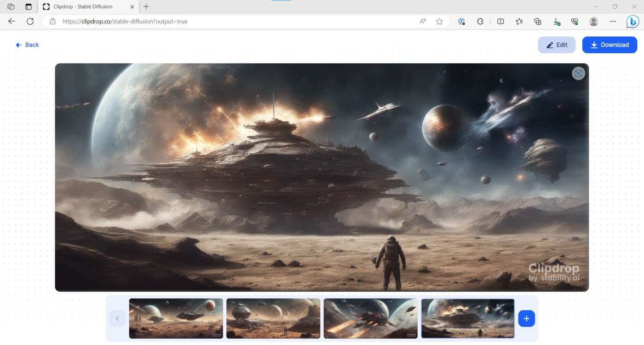Viewport: 644px width, 345px height.
Task: Select the third thumbnail with flaming spaceship
Action: click(371, 318)
